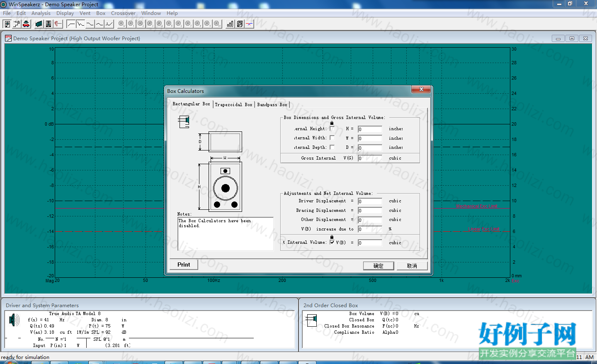
Task: Click the bar chart toolbar icon
Action: tap(230, 24)
